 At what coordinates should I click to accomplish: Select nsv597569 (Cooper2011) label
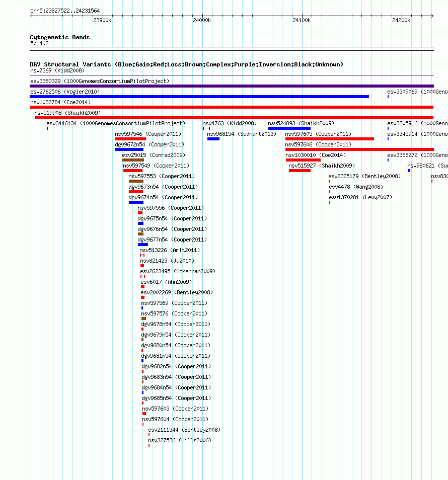point(174,303)
